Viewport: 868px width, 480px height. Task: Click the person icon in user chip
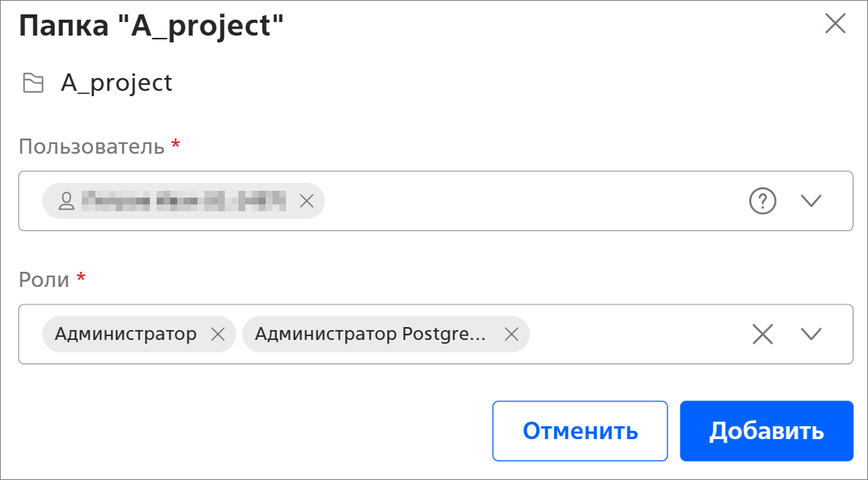click(x=67, y=201)
